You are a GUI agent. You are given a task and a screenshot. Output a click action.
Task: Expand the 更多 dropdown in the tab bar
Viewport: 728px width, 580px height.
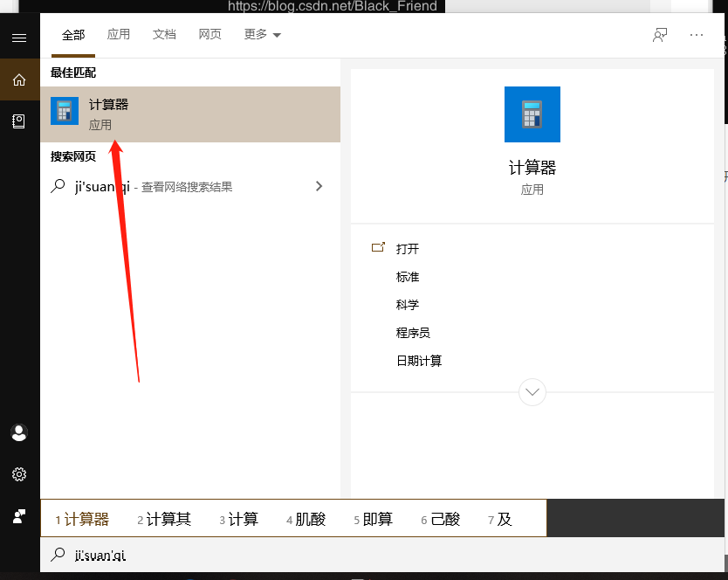262,34
